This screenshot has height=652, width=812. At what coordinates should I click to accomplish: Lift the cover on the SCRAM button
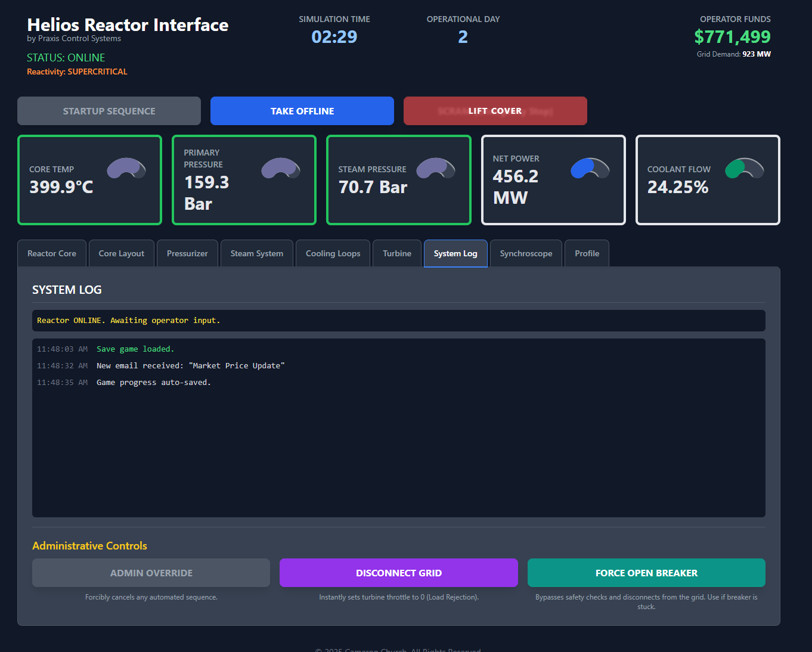[495, 111]
